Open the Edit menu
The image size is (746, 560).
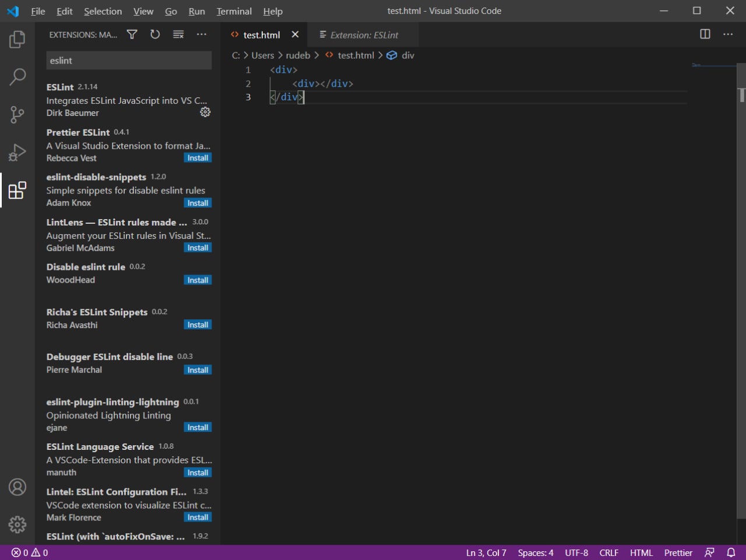tap(65, 11)
